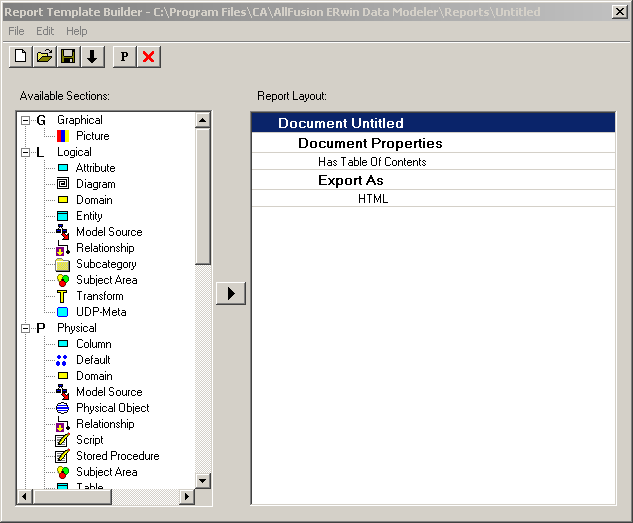
Task: Select the Logical Model Source icon
Action: 63,232
